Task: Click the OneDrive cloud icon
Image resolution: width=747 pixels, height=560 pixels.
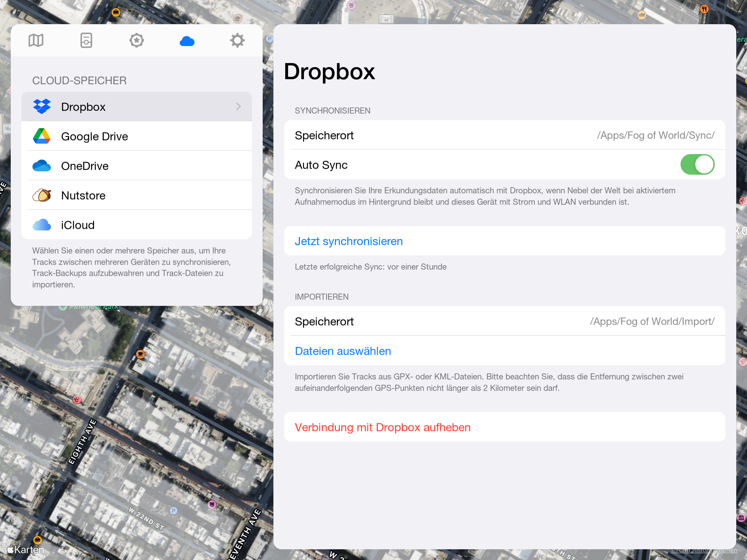Action: pos(42,166)
